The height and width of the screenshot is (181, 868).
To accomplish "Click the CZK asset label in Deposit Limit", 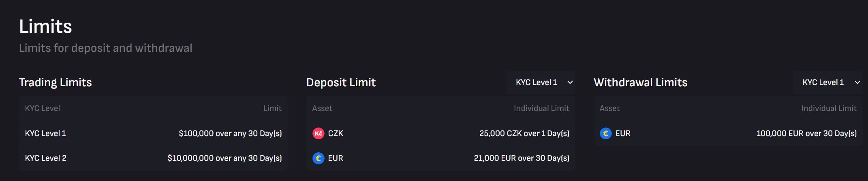I will (x=336, y=133).
